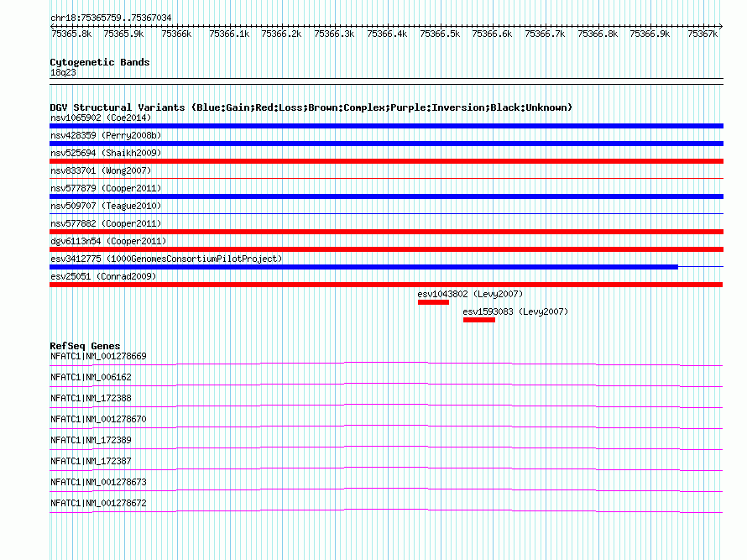
Task: Click the 75365.8k ruler mark
Action: pos(71,34)
